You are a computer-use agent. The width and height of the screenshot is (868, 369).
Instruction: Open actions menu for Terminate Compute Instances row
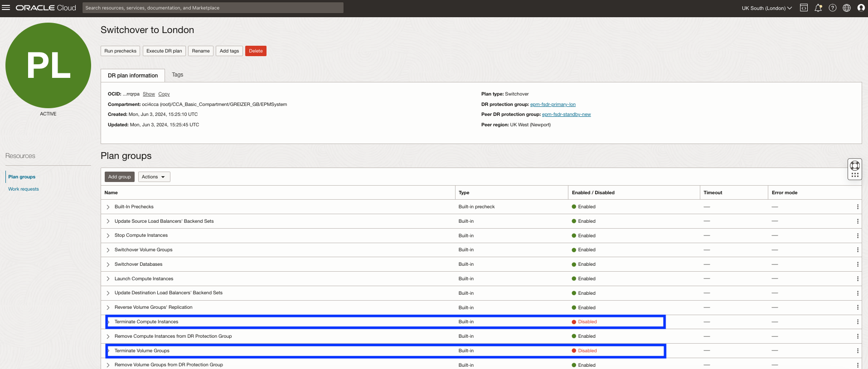pyautogui.click(x=858, y=322)
